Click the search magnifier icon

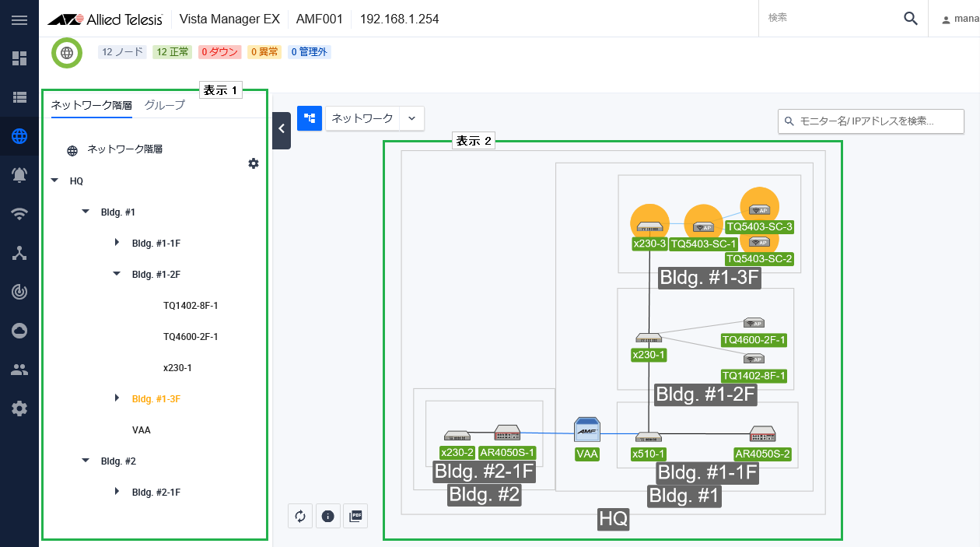tap(911, 19)
